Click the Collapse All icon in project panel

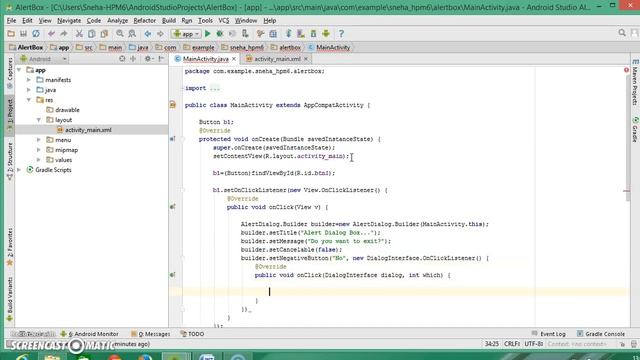pyautogui.click(x=133, y=59)
